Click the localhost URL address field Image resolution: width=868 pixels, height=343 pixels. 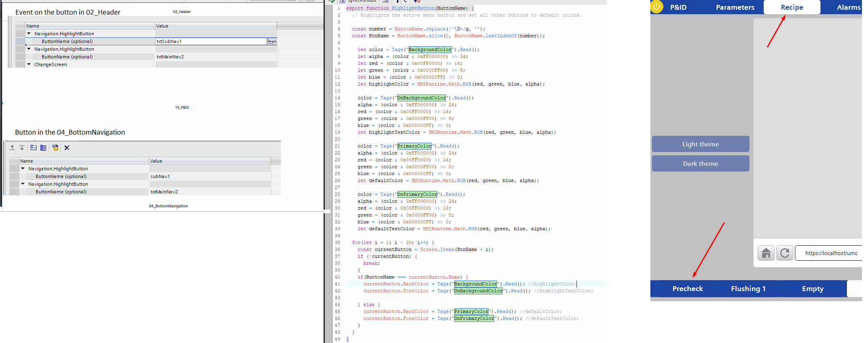(x=830, y=253)
